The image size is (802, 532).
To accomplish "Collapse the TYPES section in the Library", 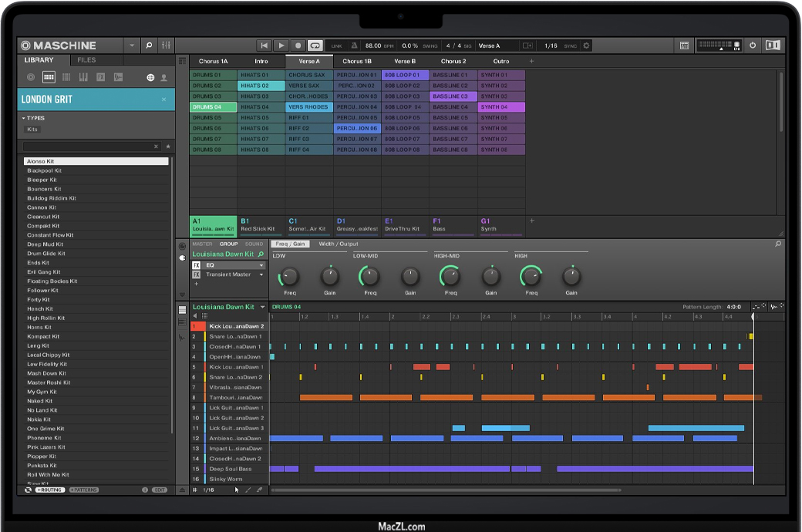I will coord(24,119).
